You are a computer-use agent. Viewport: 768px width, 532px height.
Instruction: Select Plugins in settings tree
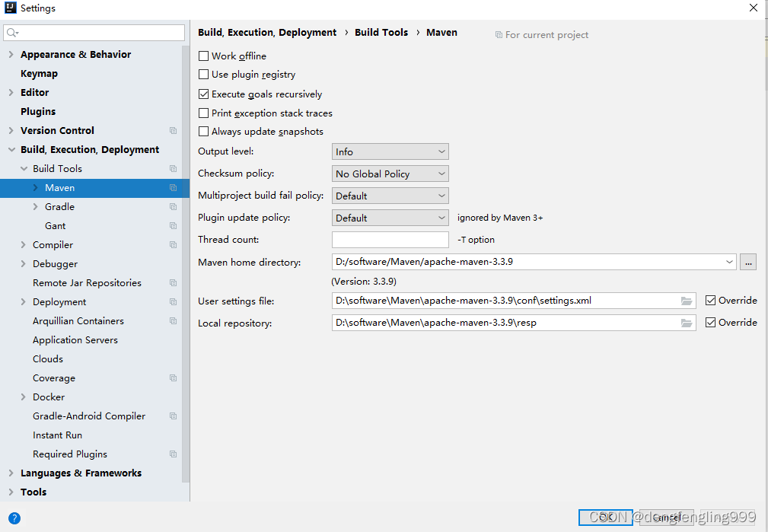pyautogui.click(x=38, y=111)
